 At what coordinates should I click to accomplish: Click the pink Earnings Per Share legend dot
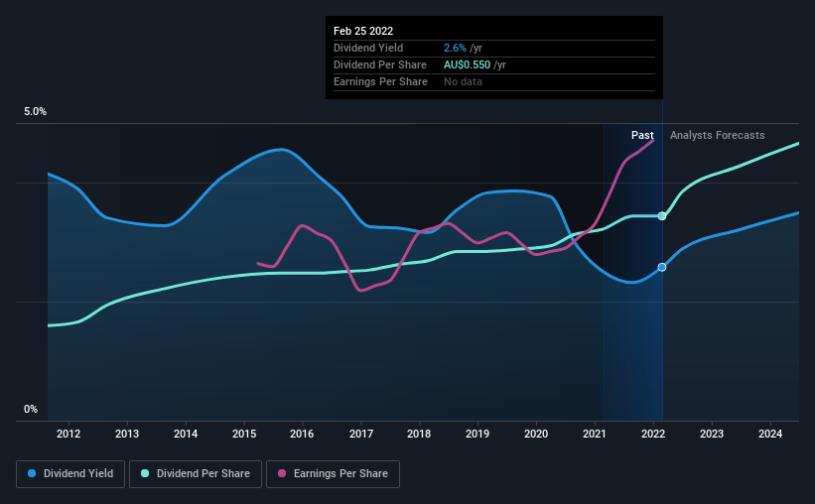point(282,473)
